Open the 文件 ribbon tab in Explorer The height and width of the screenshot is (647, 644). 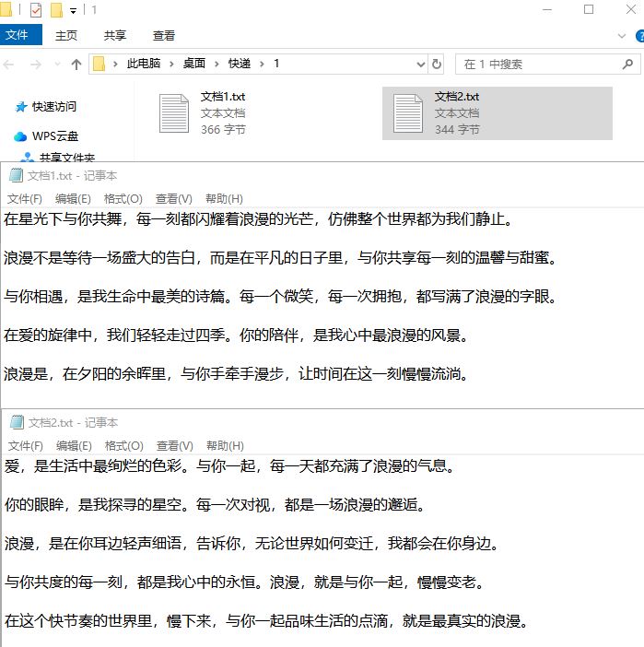[x=20, y=35]
